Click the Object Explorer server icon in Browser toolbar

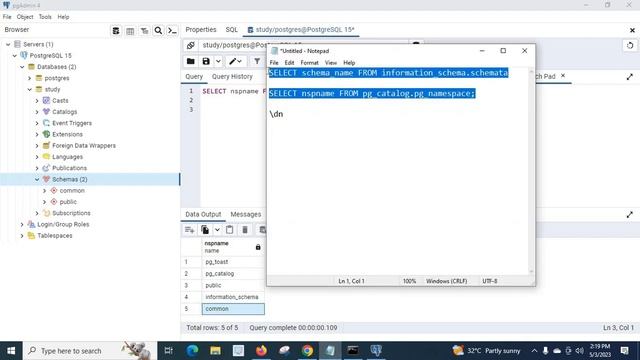click(116, 31)
